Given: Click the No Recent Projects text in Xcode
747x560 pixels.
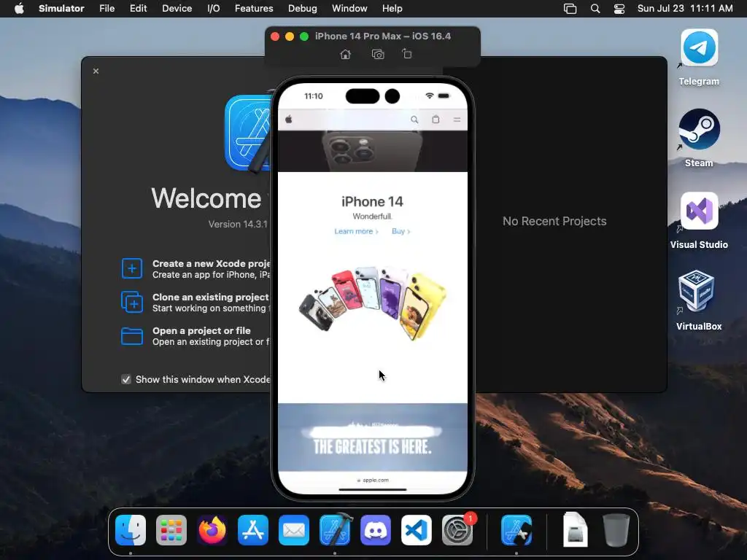Looking at the screenshot, I should pyautogui.click(x=554, y=221).
